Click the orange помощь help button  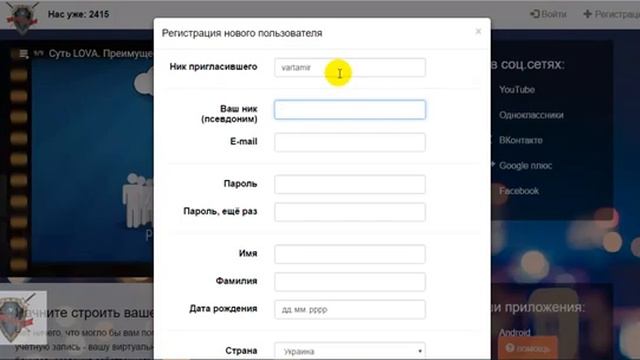coord(527,348)
